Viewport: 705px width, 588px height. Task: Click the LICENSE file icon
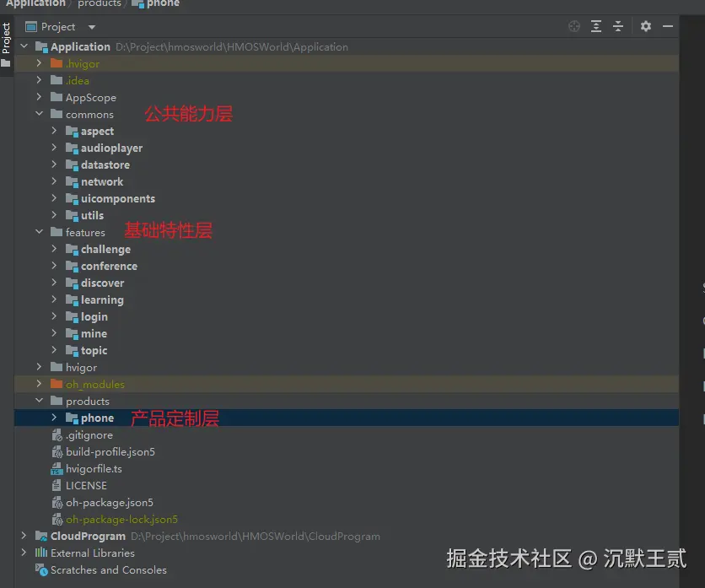click(57, 485)
